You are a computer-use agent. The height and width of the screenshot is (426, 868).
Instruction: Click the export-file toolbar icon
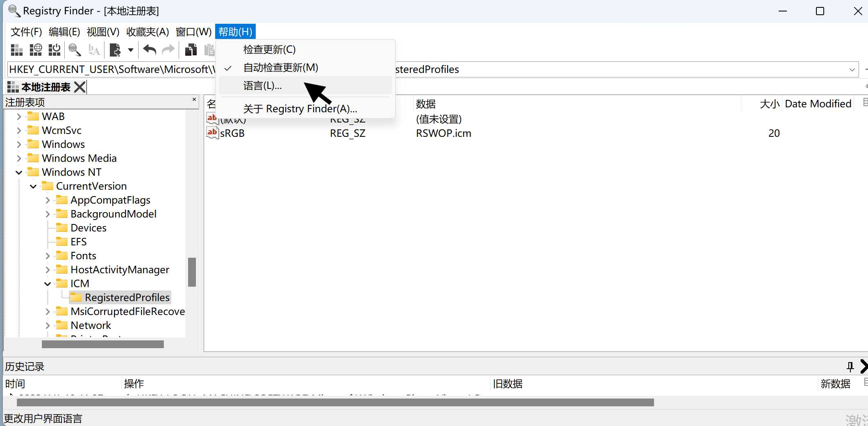[115, 50]
